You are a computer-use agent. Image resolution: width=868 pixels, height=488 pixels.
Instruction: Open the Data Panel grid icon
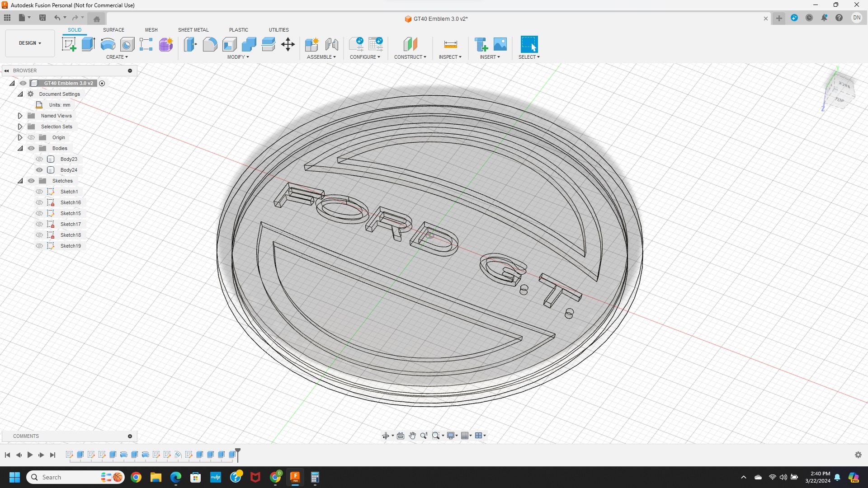[x=7, y=18]
